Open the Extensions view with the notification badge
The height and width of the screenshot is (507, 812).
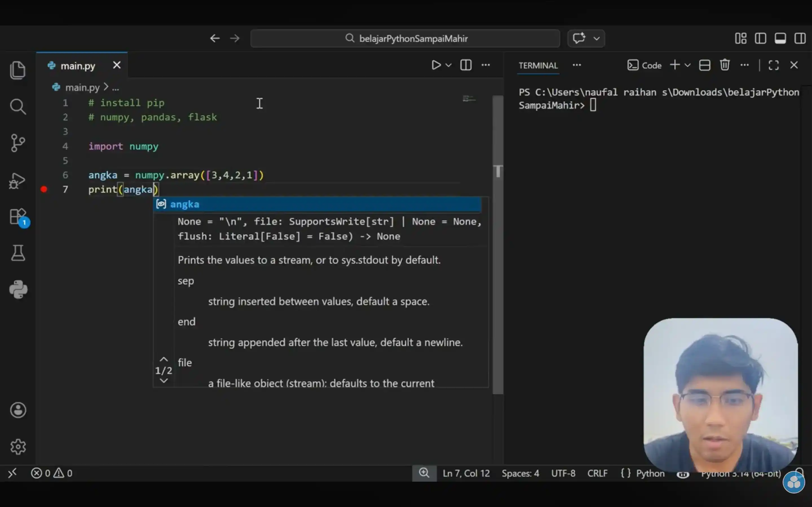click(x=18, y=217)
